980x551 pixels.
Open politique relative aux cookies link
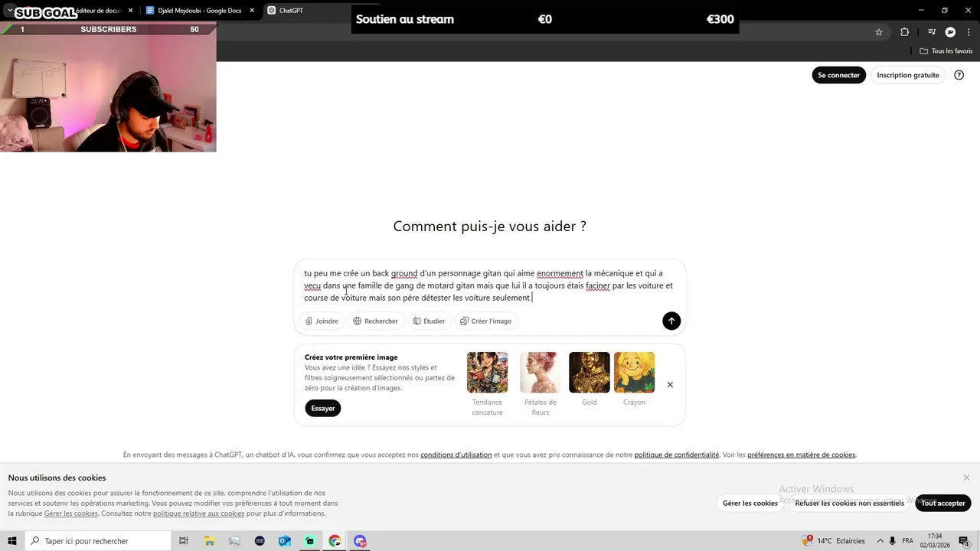point(198,514)
